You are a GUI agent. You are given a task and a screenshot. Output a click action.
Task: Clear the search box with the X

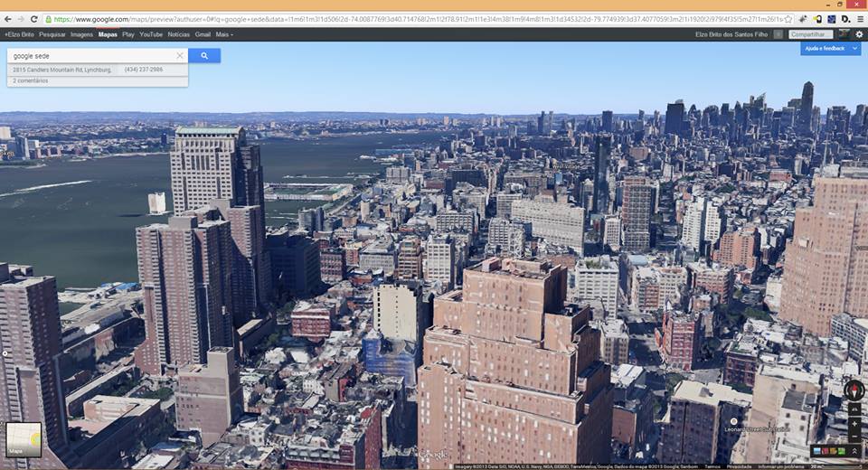(179, 56)
